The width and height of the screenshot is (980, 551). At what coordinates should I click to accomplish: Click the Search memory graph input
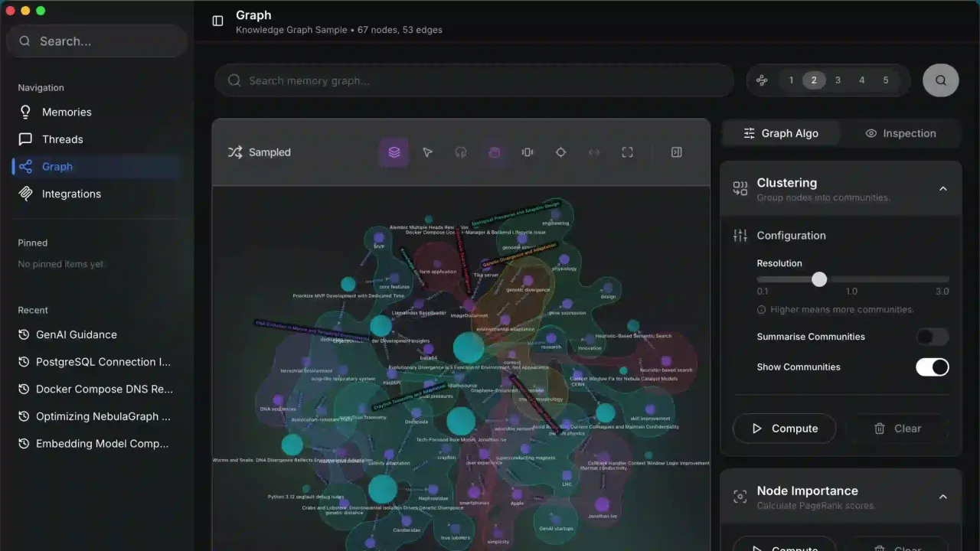[x=474, y=80]
